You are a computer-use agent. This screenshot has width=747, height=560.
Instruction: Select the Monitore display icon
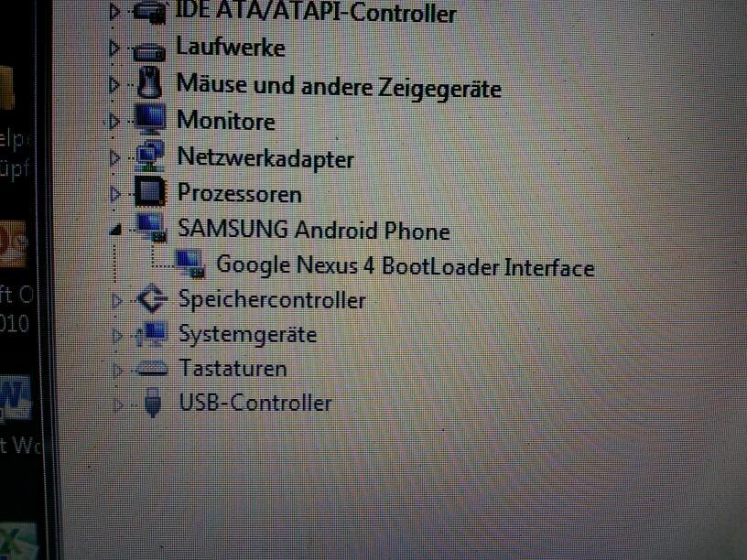pos(150,119)
